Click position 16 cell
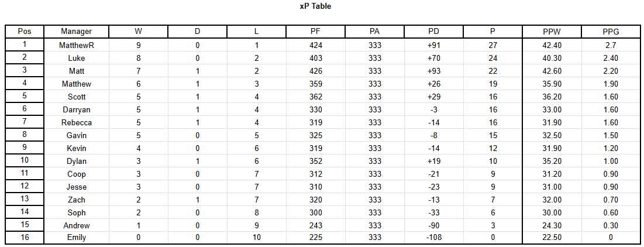644x247 pixels. (24, 238)
